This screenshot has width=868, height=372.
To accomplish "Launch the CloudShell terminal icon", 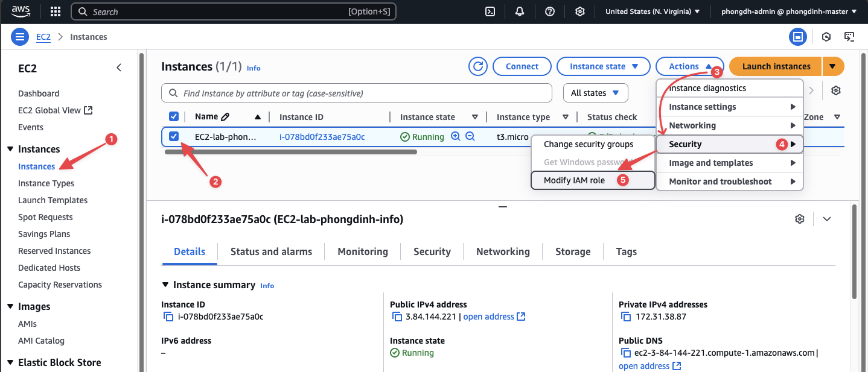I will click(491, 11).
